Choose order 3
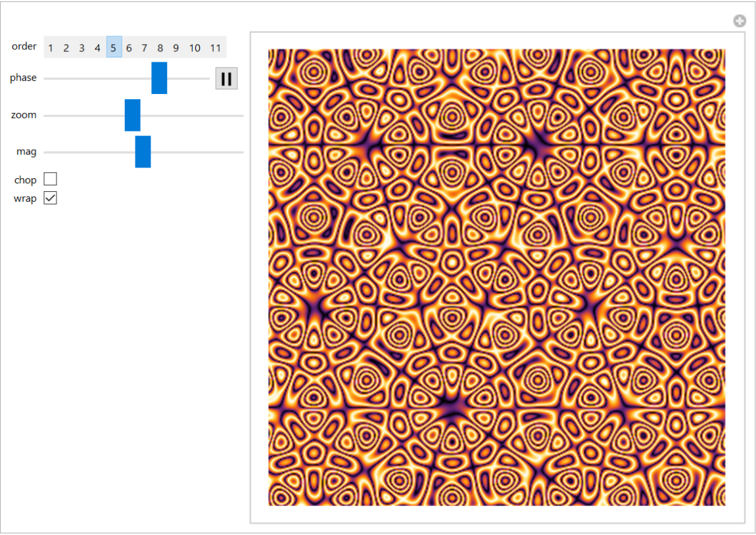 coord(82,48)
